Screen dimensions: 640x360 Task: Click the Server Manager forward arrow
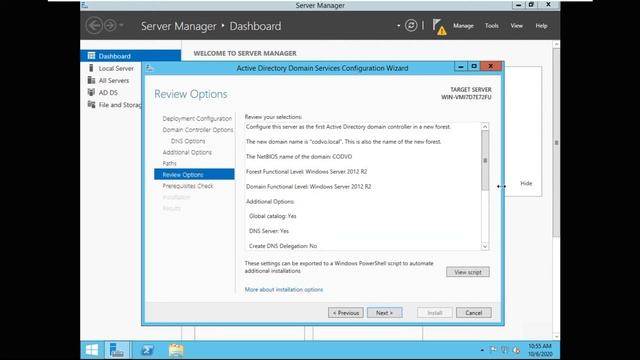[x=109, y=26]
